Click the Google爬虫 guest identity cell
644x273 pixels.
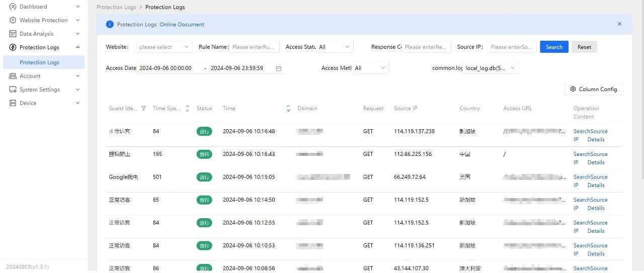(123, 177)
